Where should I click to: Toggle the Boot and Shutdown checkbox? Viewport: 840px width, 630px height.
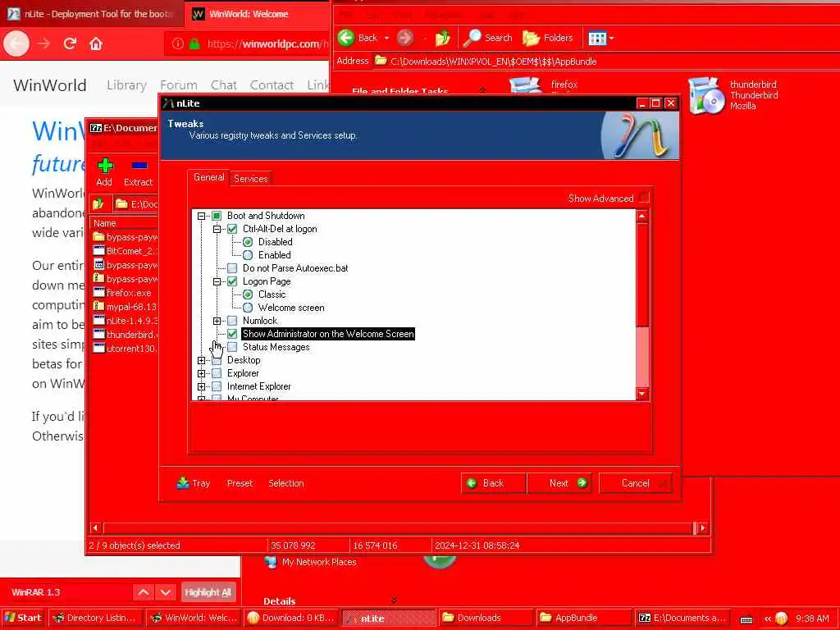point(217,216)
